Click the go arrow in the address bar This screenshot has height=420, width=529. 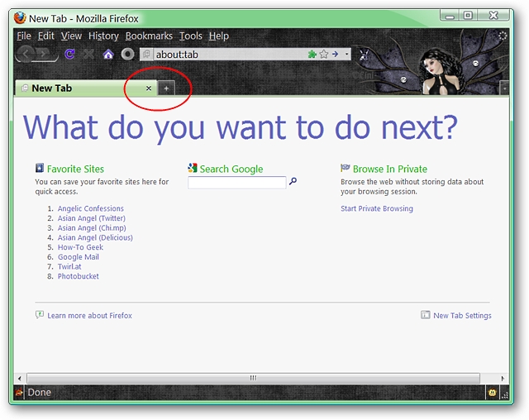click(336, 55)
